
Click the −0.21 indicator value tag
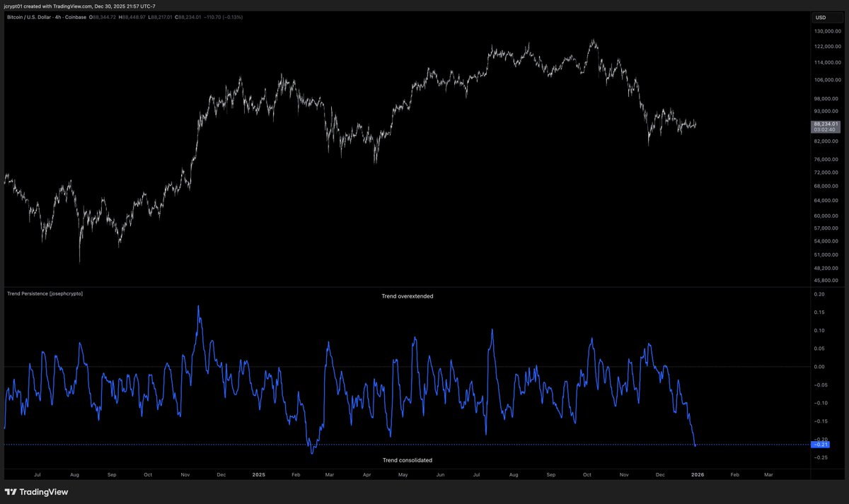tap(821, 444)
